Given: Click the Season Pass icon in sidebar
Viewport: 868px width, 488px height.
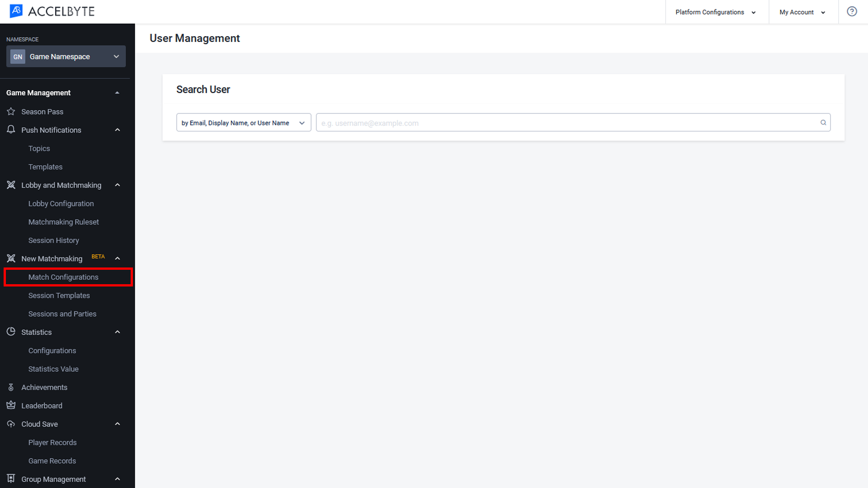Looking at the screenshot, I should click(11, 112).
